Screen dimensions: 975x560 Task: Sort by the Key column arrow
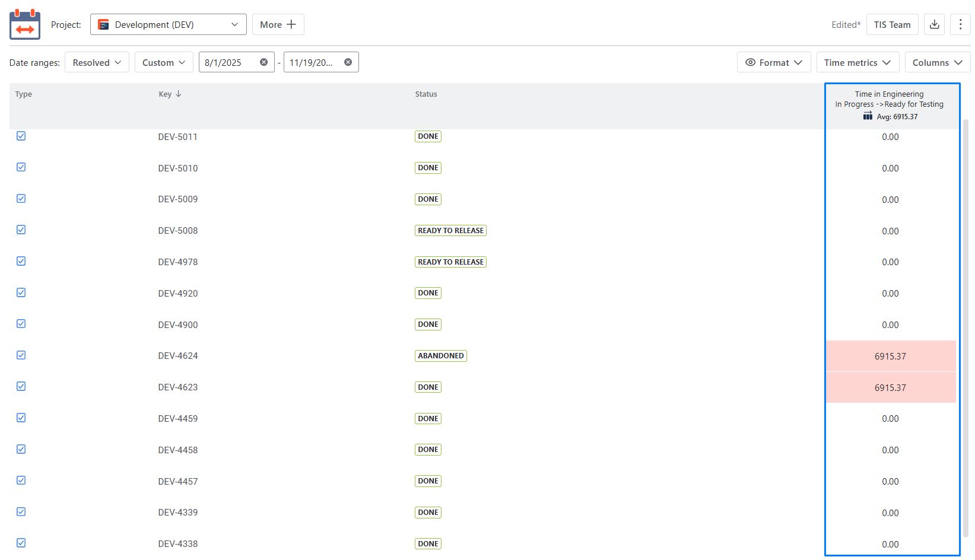tap(179, 94)
